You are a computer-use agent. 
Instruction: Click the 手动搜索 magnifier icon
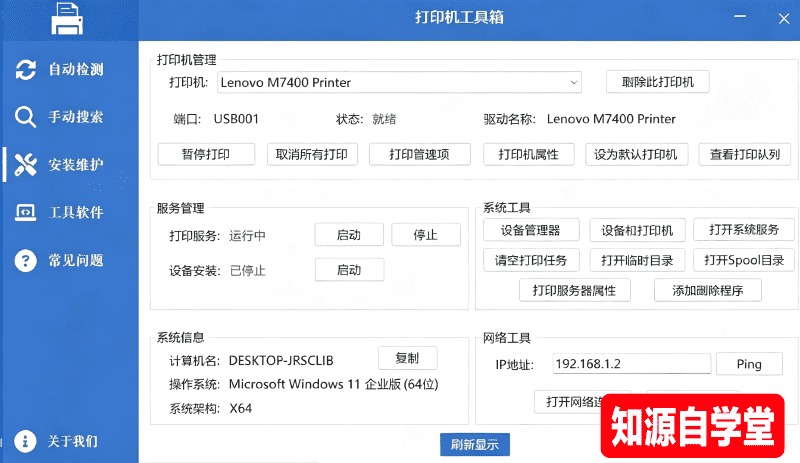point(25,117)
